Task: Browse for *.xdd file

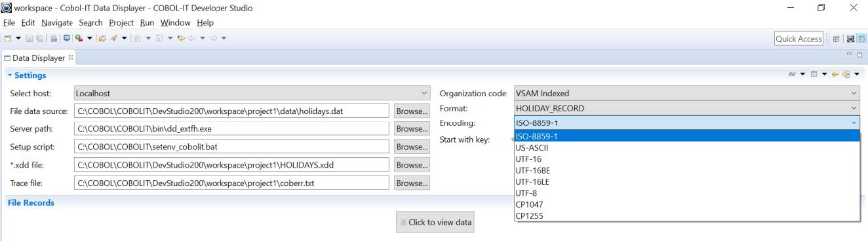Action: pos(412,165)
